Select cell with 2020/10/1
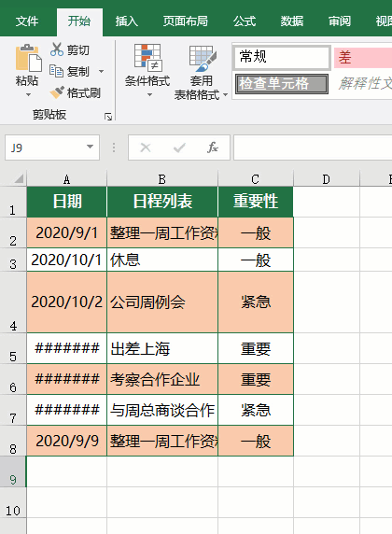392x534 pixels. click(x=67, y=260)
